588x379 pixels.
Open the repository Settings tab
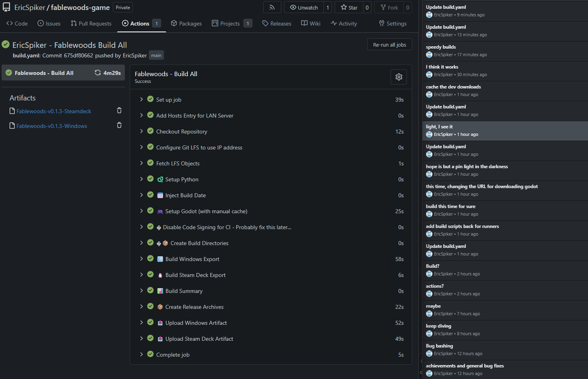pyautogui.click(x=393, y=24)
